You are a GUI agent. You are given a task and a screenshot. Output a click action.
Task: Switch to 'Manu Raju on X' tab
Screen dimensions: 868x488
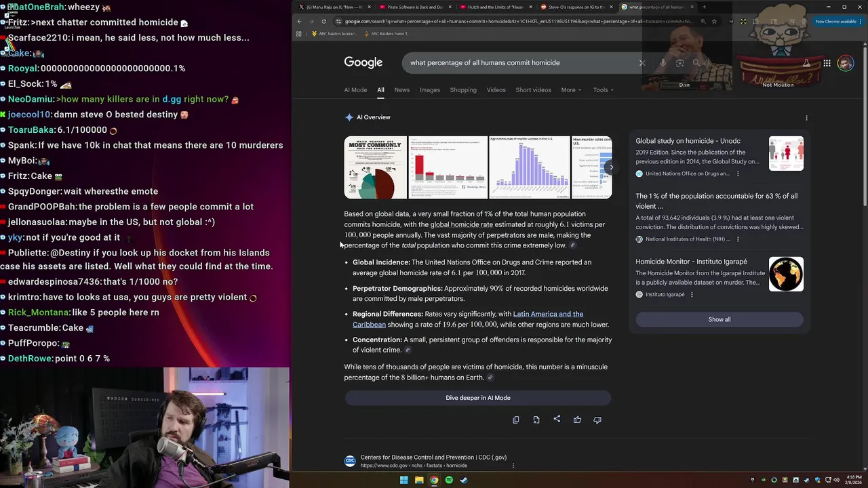tap(334, 7)
